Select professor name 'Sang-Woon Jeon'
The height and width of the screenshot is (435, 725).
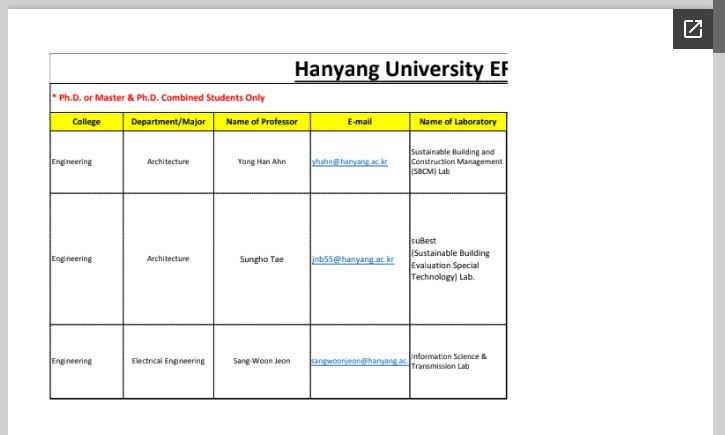point(262,361)
